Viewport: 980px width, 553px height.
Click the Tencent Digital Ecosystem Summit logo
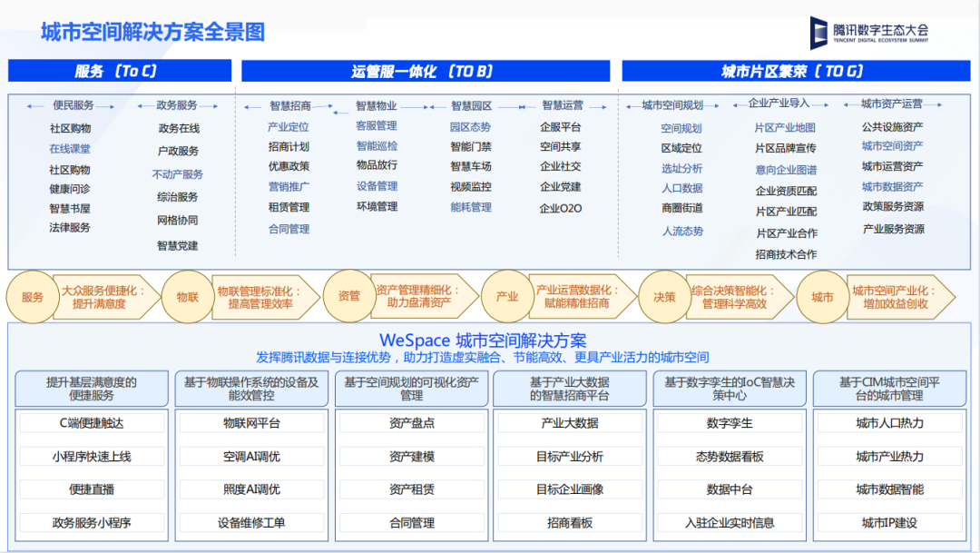(868, 32)
